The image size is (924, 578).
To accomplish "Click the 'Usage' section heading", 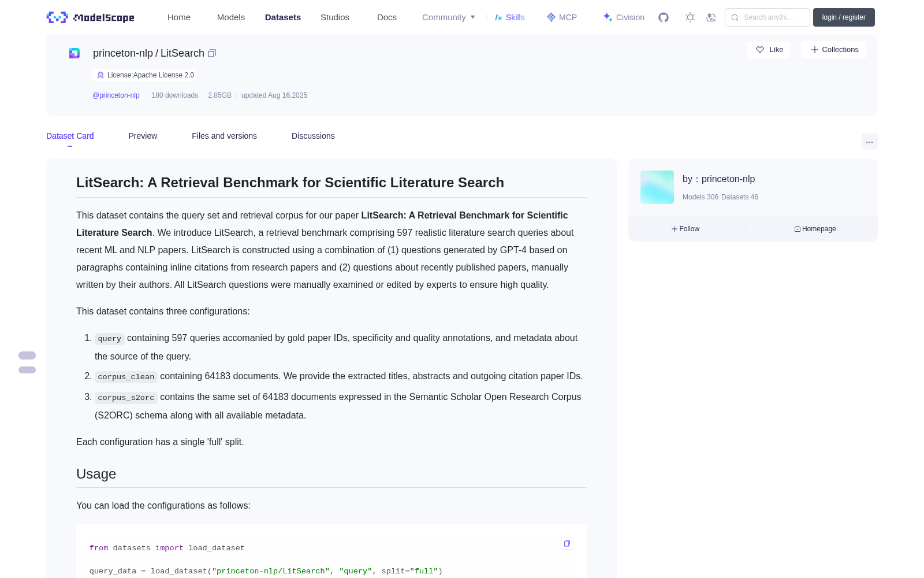I will [96, 474].
